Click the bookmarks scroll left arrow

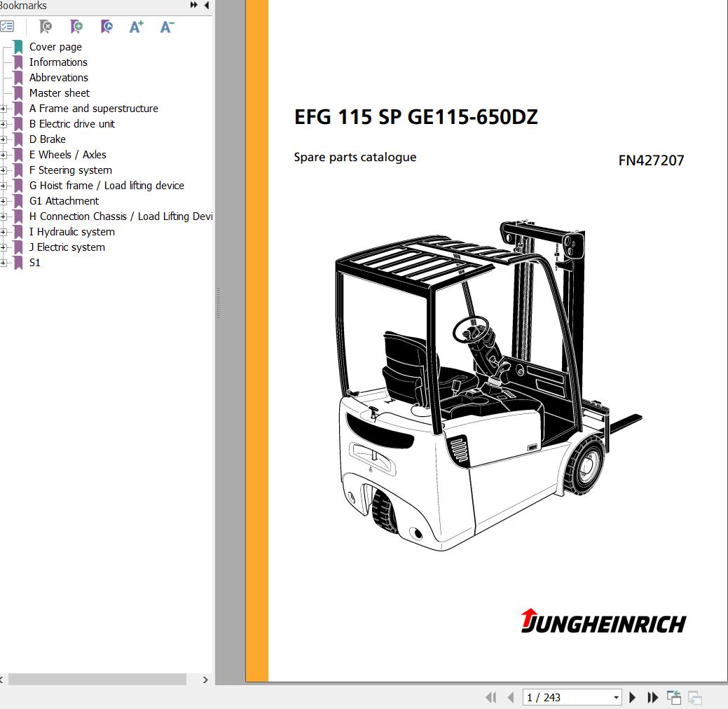[1, 680]
